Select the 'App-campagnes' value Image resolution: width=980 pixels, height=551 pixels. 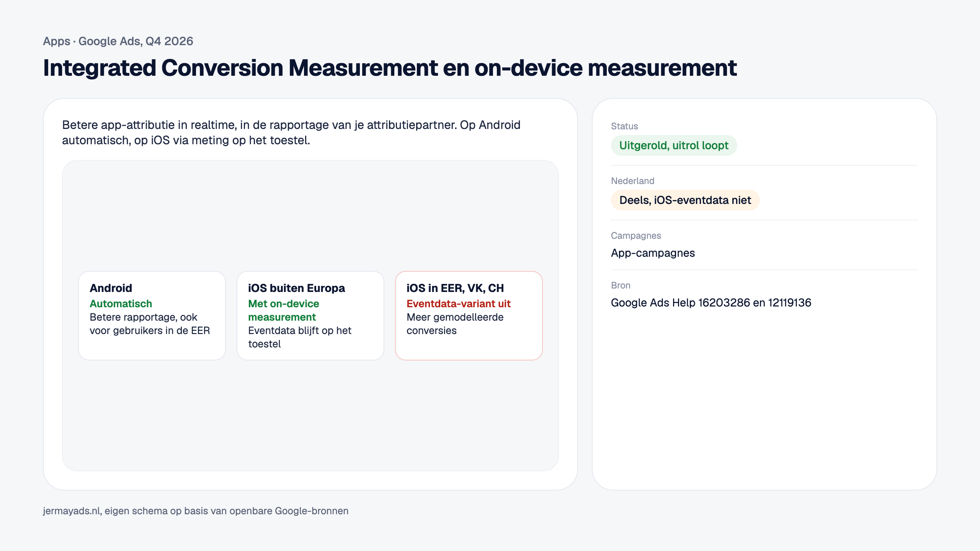point(653,253)
